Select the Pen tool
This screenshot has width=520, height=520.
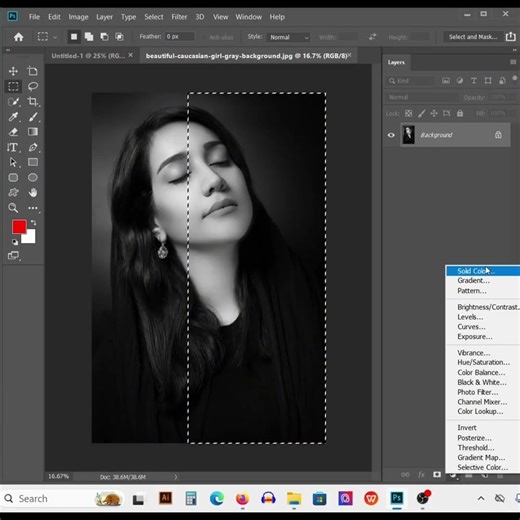[32, 147]
